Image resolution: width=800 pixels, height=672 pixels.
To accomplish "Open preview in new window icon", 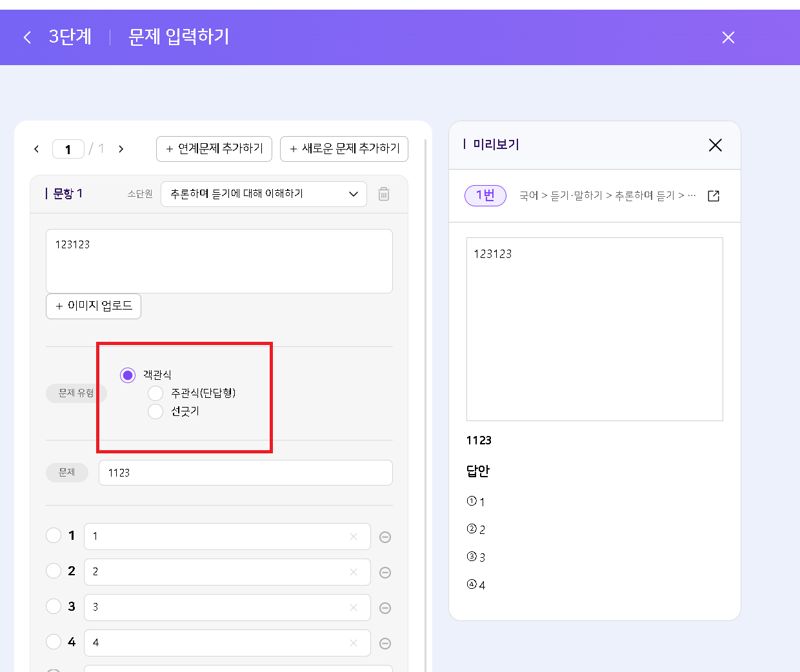I will pyautogui.click(x=714, y=196).
